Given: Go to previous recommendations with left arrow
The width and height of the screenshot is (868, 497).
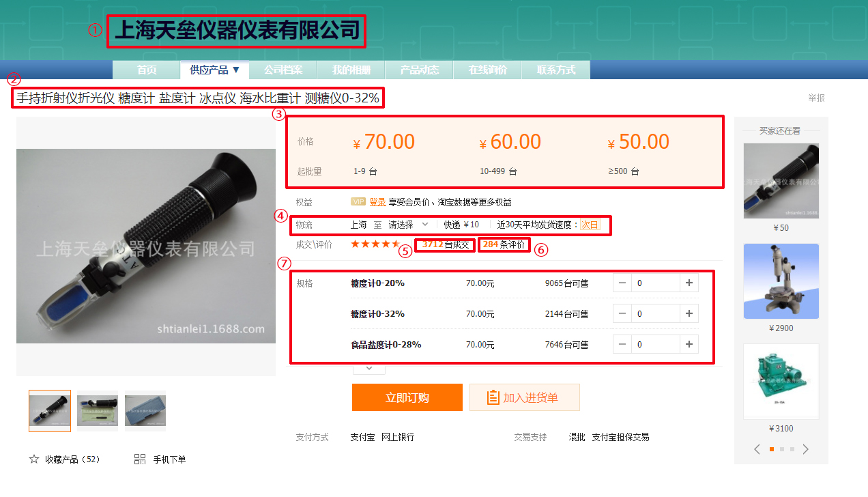Looking at the screenshot, I should click(x=757, y=449).
